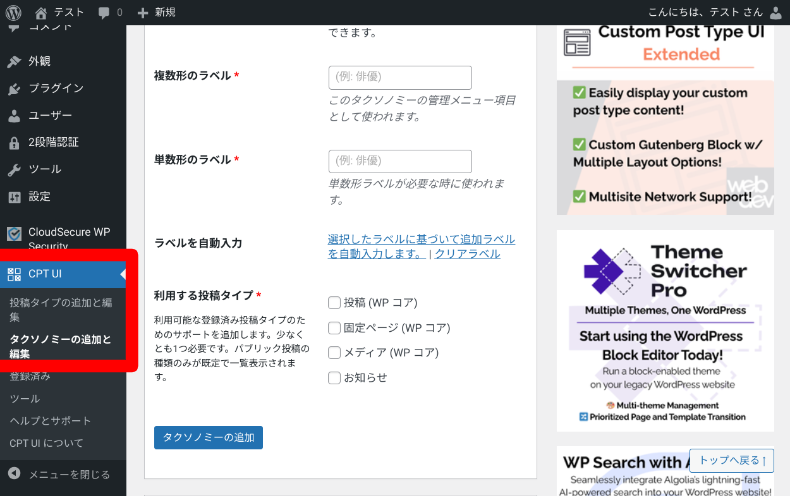Focus the 複数形のラベル input field
Screen dimensions: 790x496
tap(400, 78)
